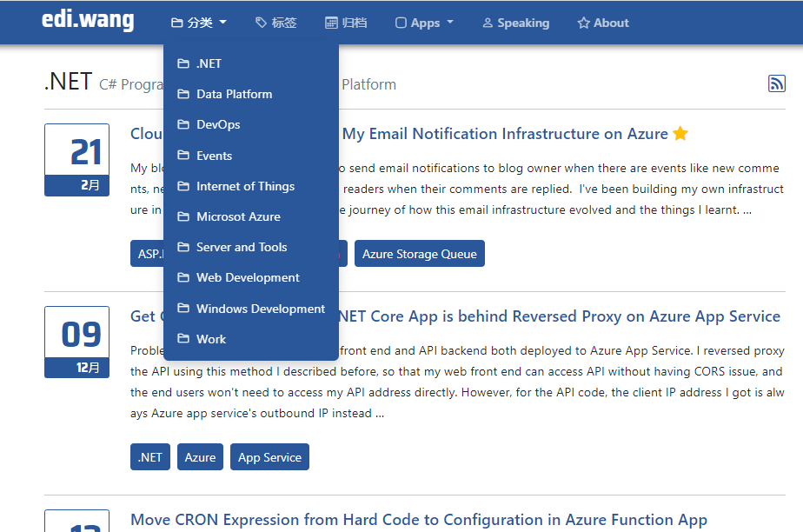Choose Internet of Things category
Viewport: 803px width, 532px height.
[251, 186]
